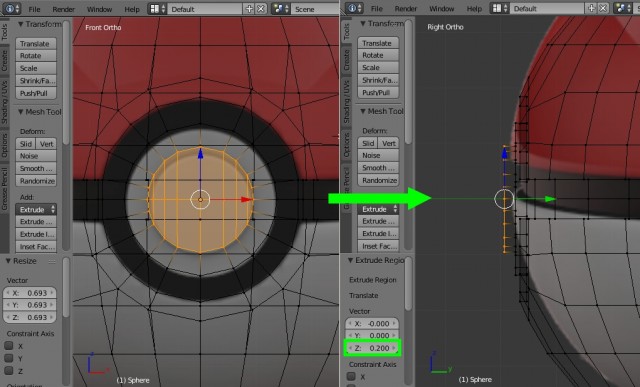The height and width of the screenshot is (387, 640).
Task: Switch to Create tab in right window
Action: coord(347,60)
